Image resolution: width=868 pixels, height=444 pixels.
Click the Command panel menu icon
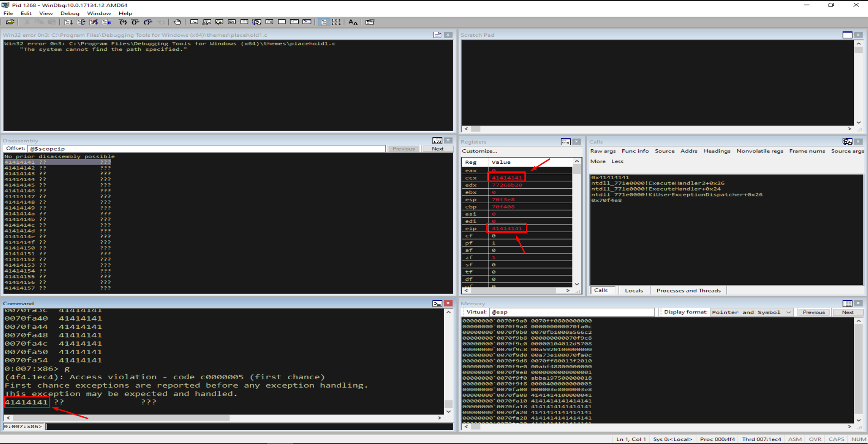pyautogui.click(x=437, y=303)
